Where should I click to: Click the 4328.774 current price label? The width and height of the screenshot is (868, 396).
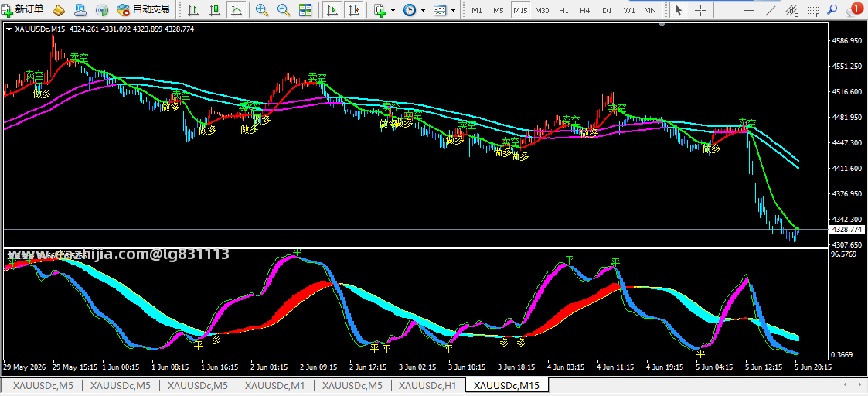tap(847, 229)
